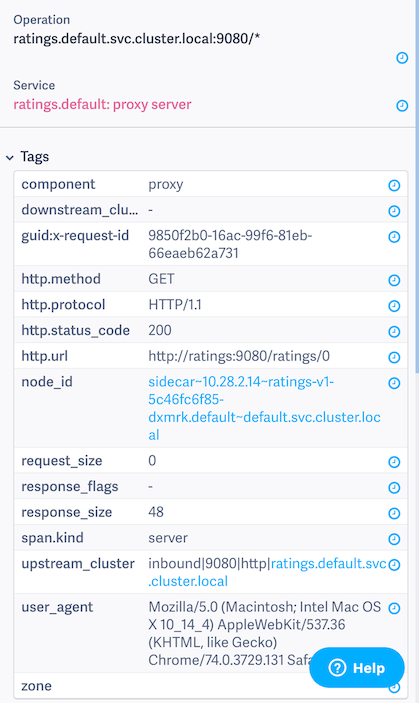Click the clock icon for response_size
This screenshot has width=419, height=703.
tap(394, 513)
